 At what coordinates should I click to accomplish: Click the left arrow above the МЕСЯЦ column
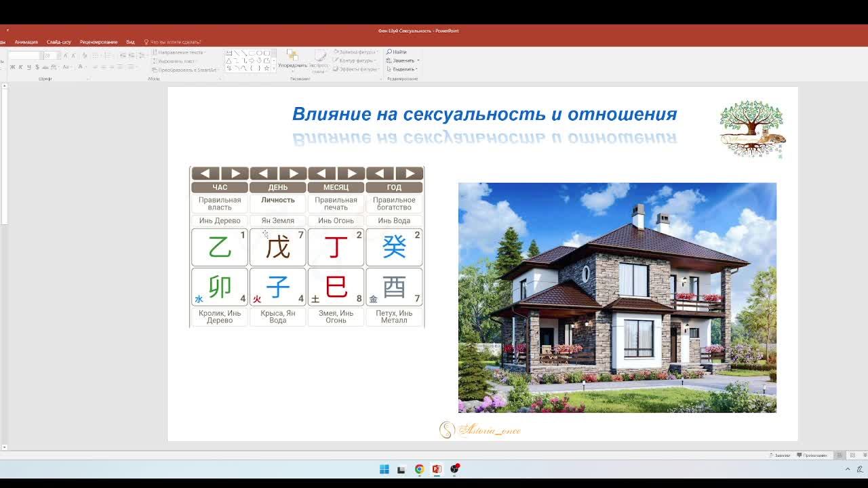[321, 174]
